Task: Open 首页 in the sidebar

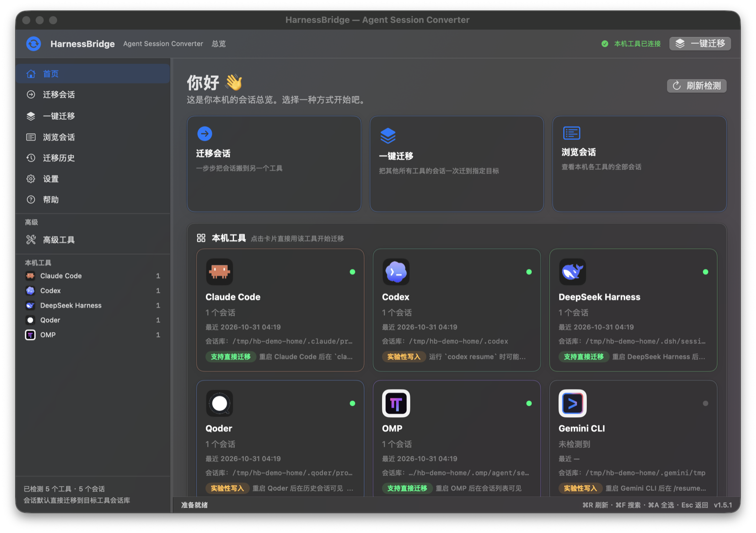Action: coord(93,74)
